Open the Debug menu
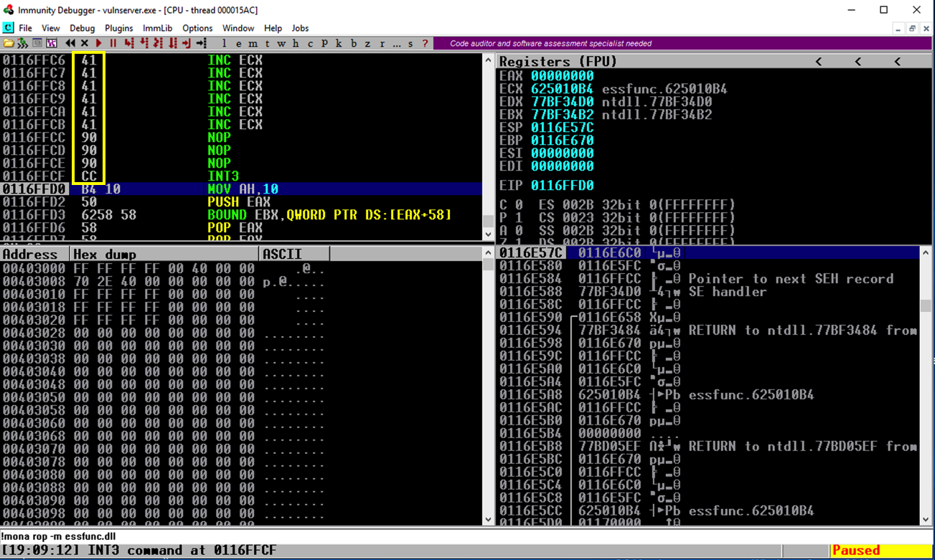The width and height of the screenshot is (935, 560). 83,28
